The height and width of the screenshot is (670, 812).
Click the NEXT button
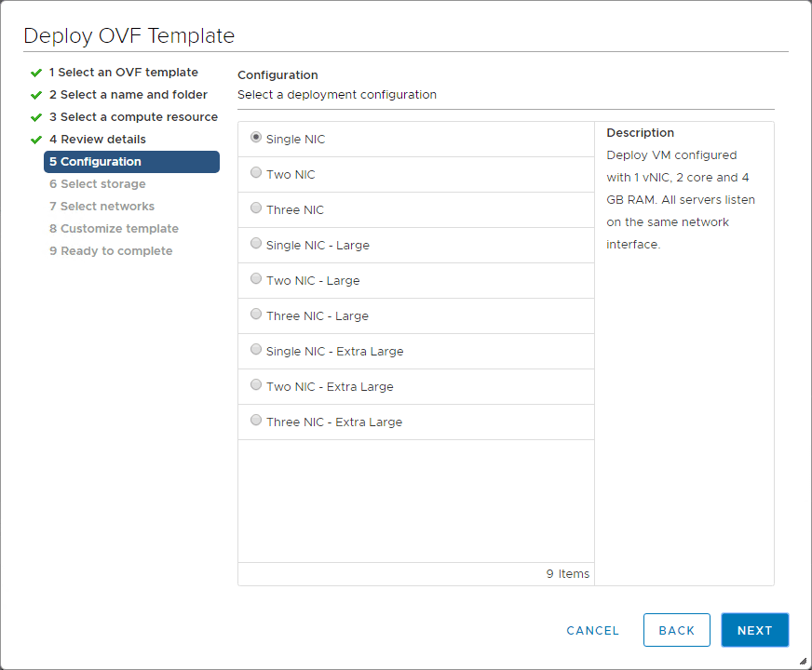coord(754,630)
